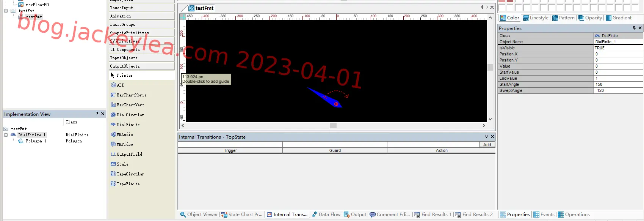Image resolution: width=644 pixels, height=221 pixels.
Task: Switch to the Color tab
Action: pos(510,18)
